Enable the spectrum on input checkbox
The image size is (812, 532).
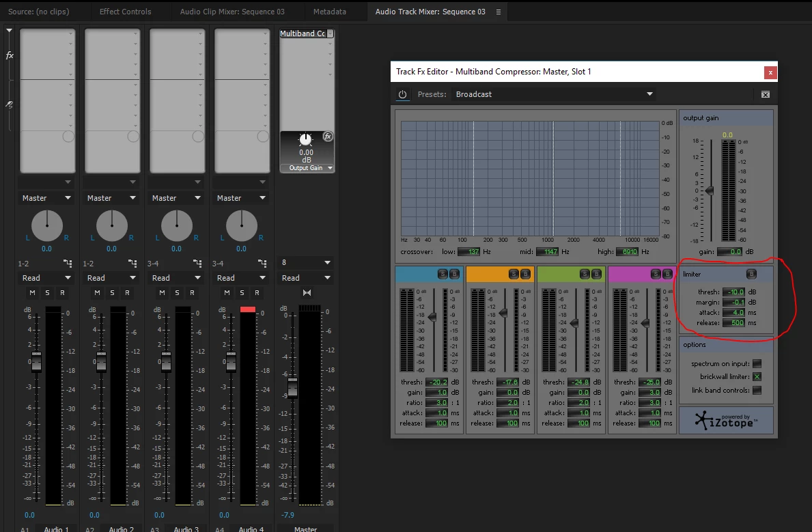[757, 363]
